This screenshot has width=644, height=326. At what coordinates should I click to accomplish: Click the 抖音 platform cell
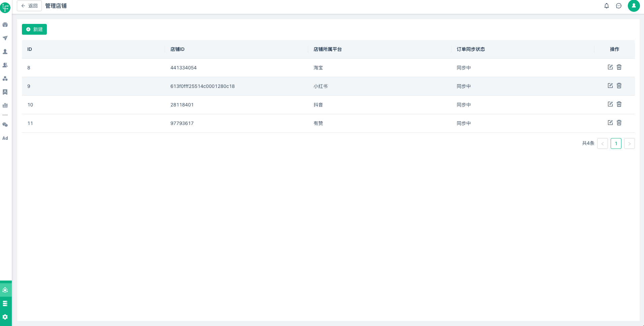tap(318, 105)
